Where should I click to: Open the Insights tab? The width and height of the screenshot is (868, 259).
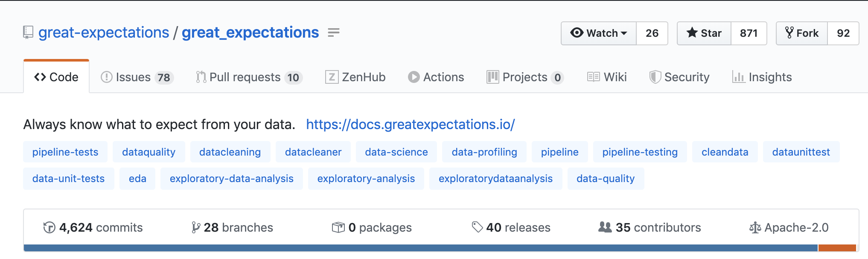coord(762,77)
